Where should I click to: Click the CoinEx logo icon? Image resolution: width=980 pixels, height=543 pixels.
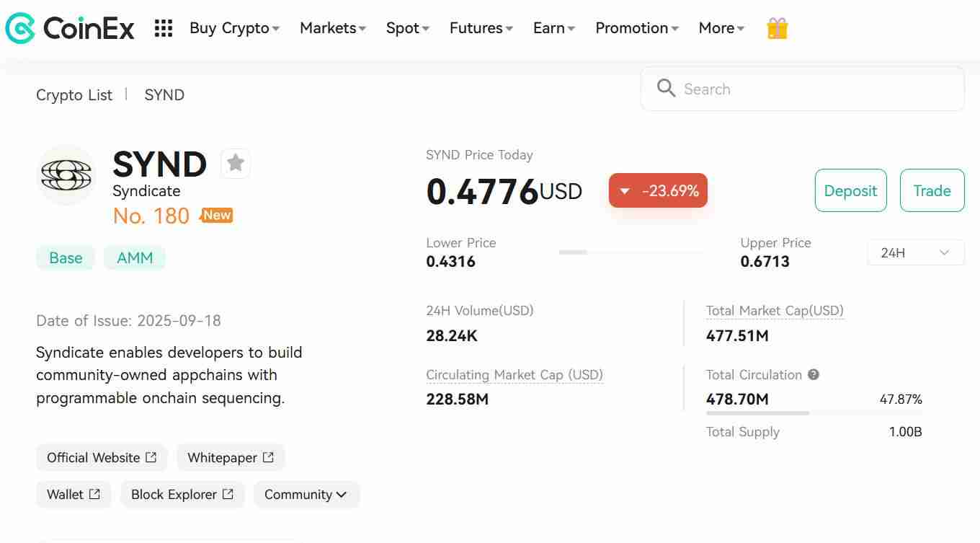pyautogui.click(x=20, y=29)
